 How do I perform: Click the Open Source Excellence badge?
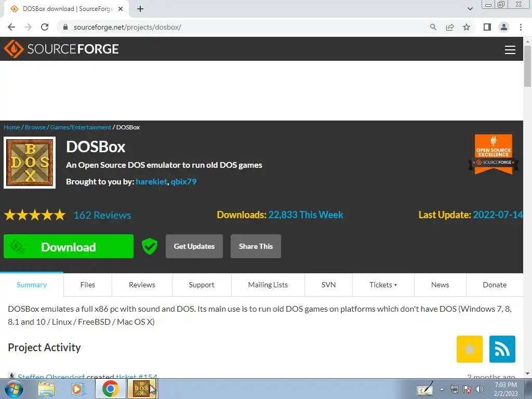494,154
